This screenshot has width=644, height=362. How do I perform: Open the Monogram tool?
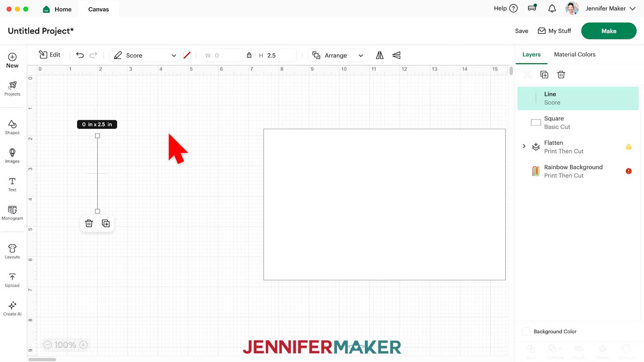(x=12, y=213)
